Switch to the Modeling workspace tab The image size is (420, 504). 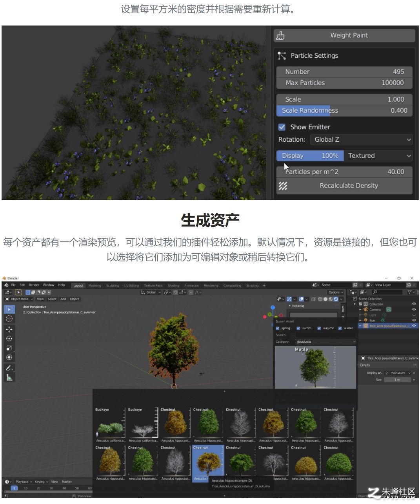(95, 285)
